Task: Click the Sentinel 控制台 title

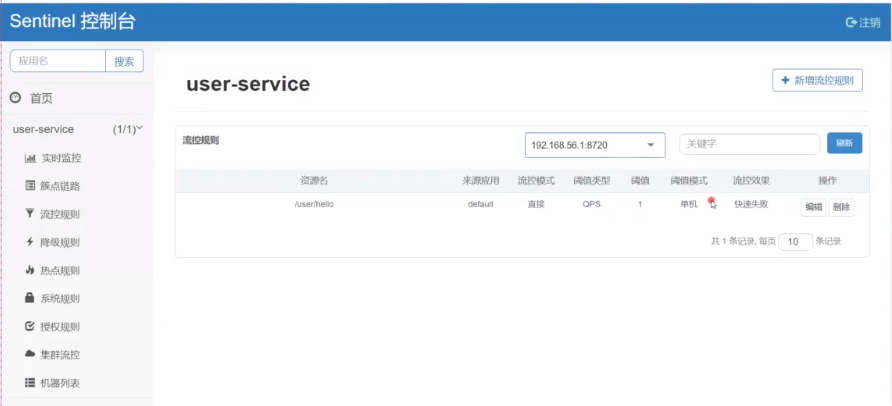Action: coord(72,21)
